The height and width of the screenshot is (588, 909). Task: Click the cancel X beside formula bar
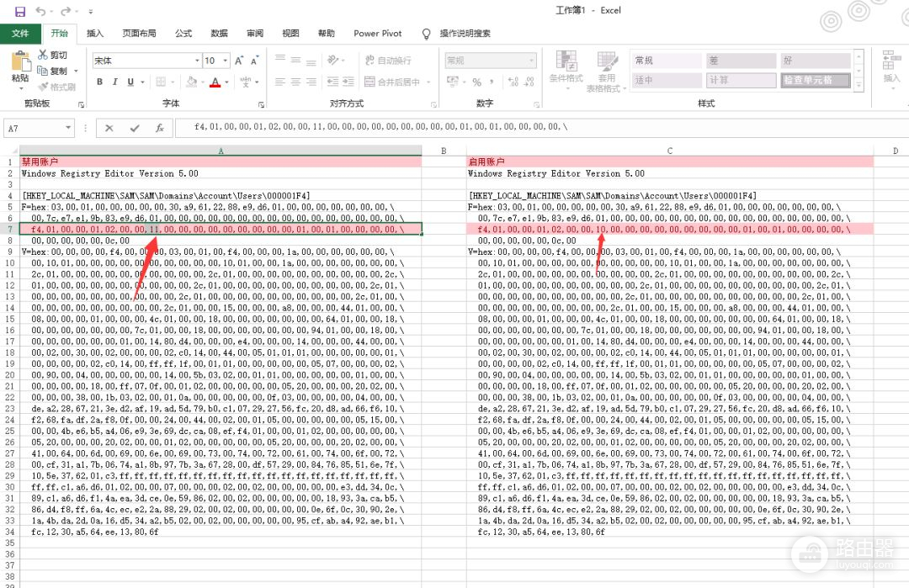coord(109,128)
